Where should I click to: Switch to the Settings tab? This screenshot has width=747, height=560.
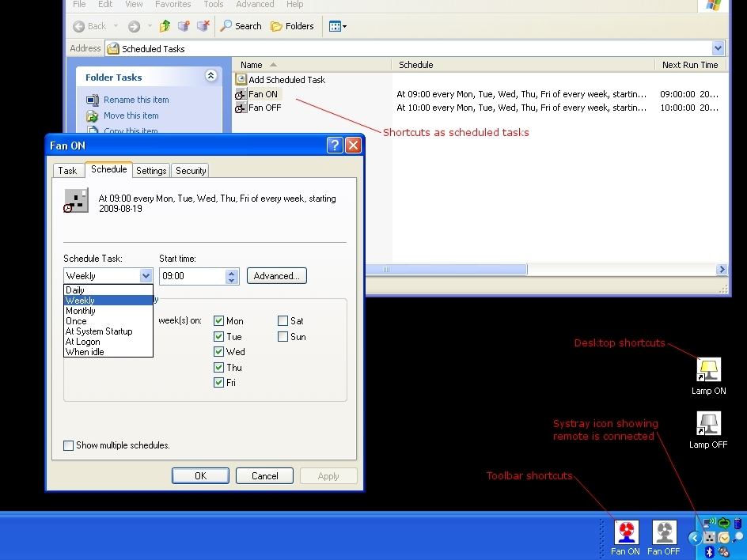[151, 171]
